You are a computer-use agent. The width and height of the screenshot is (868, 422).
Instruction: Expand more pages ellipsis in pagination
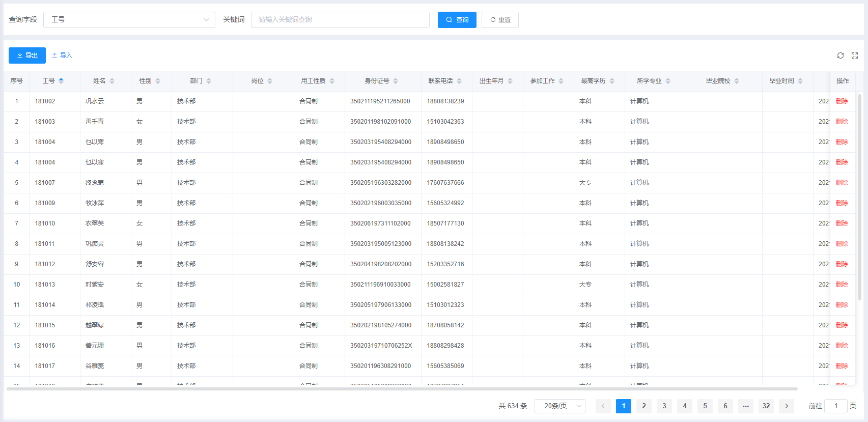(x=746, y=406)
